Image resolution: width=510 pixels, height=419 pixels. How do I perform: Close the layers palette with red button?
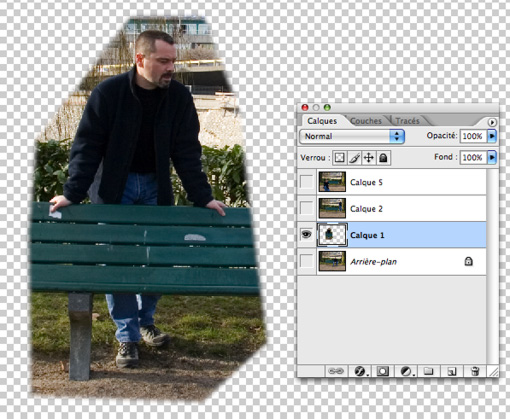(x=305, y=107)
